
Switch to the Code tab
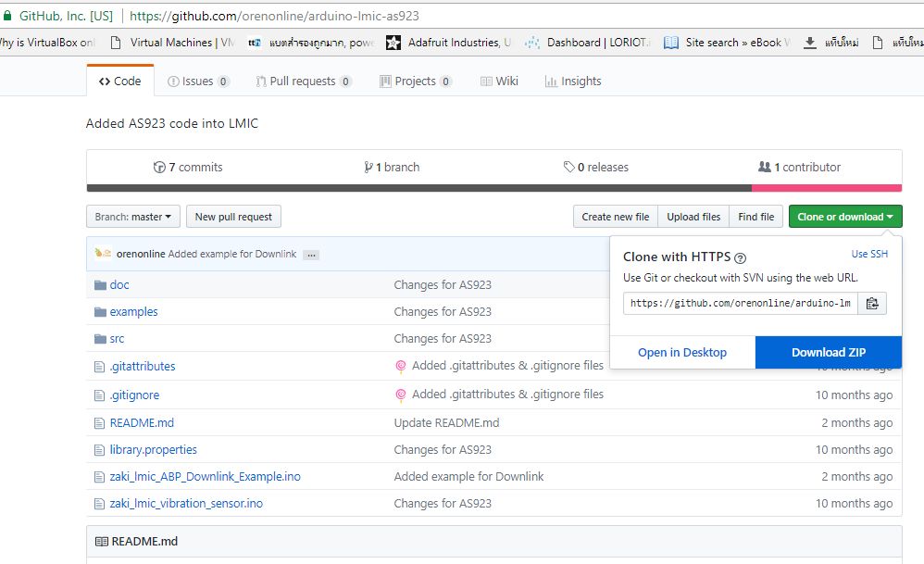point(120,81)
